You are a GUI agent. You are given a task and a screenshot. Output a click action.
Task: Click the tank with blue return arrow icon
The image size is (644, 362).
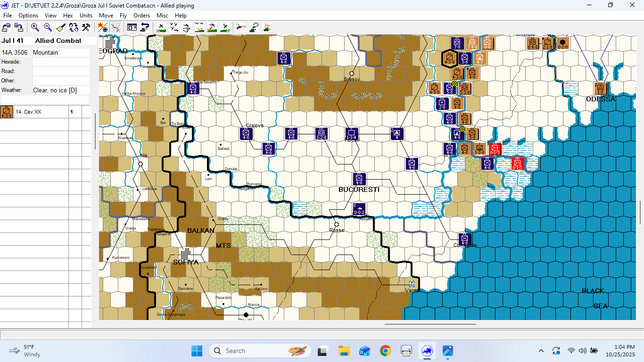click(145, 27)
